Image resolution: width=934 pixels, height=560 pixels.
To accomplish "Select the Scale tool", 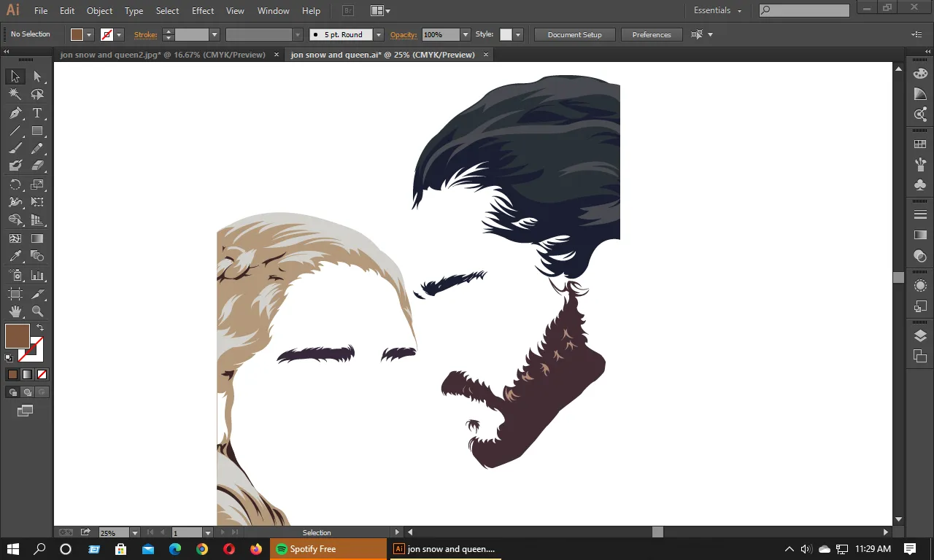I will pyautogui.click(x=37, y=184).
